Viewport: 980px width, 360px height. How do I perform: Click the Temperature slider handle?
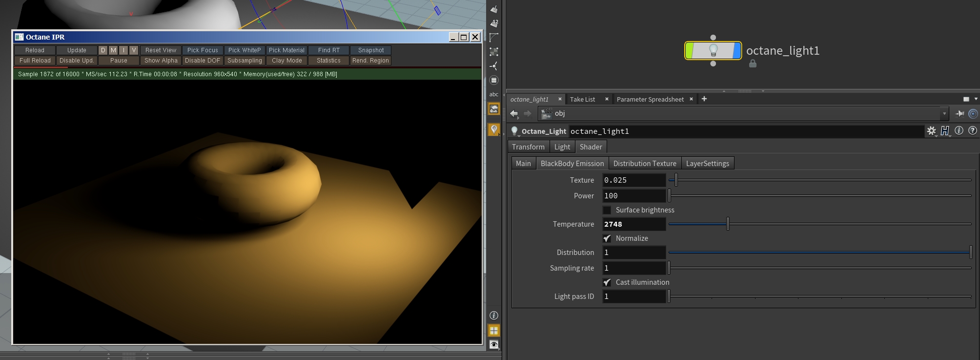pyautogui.click(x=728, y=224)
